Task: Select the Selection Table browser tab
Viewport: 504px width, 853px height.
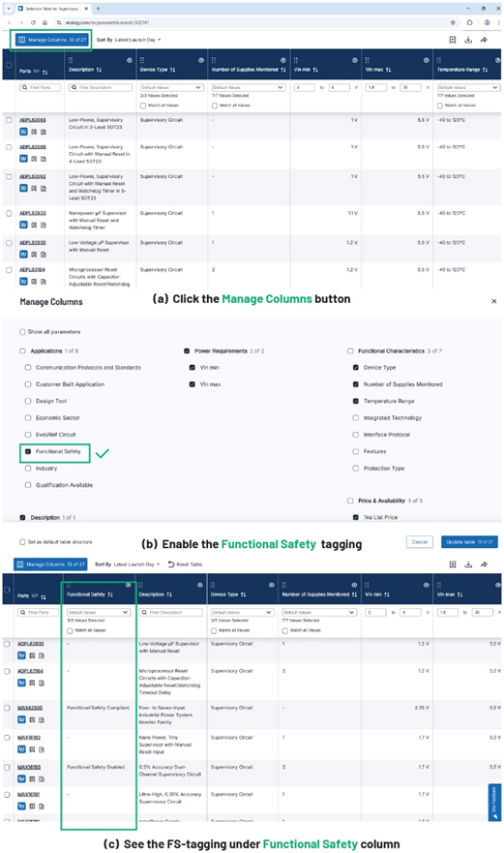Action: pos(52,9)
